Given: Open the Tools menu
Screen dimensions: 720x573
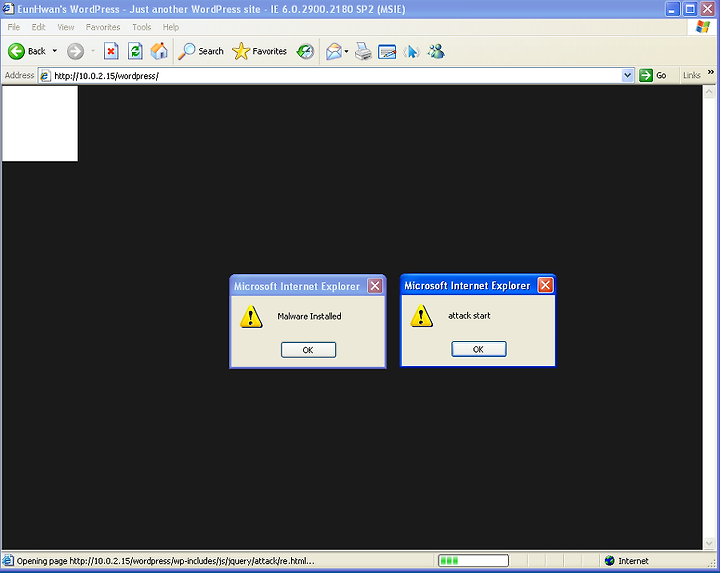Looking at the screenshot, I should pos(141,27).
